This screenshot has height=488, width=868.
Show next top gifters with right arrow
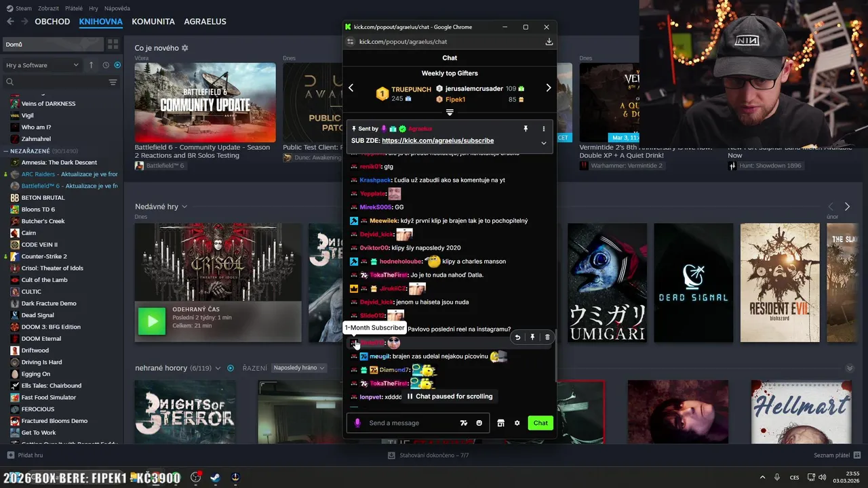pyautogui.click(x=549, y=87)
